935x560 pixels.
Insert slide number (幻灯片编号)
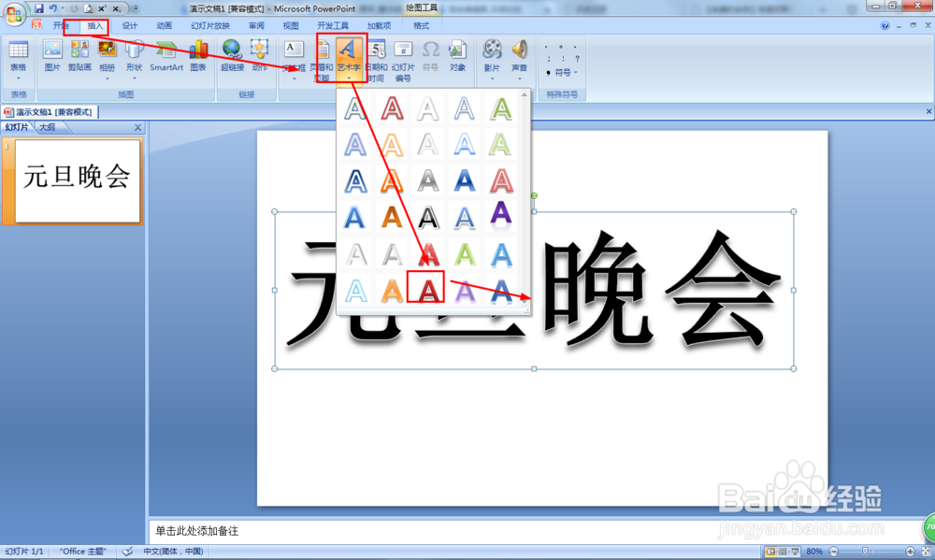403,61
